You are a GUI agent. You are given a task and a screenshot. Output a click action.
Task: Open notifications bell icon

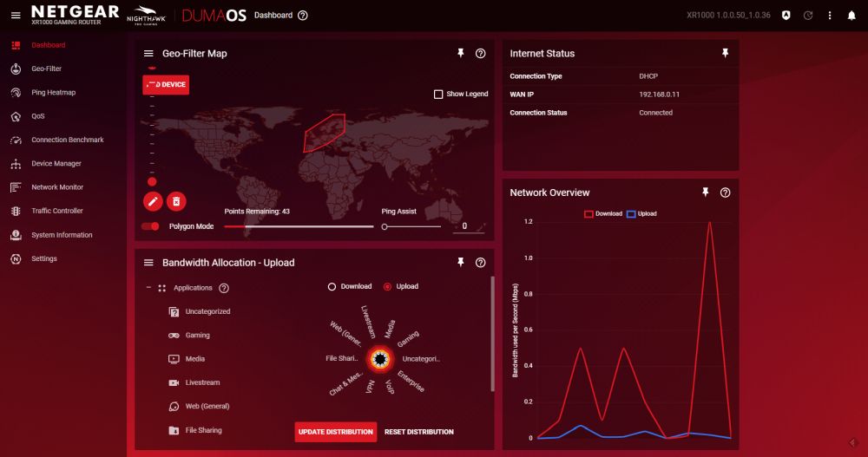852,16
